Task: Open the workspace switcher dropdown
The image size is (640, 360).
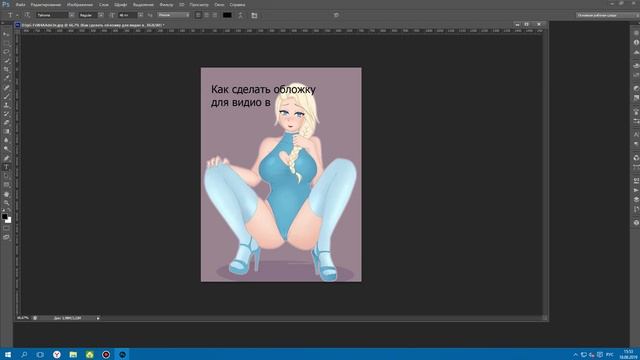Action: click(x=607, y=15)
